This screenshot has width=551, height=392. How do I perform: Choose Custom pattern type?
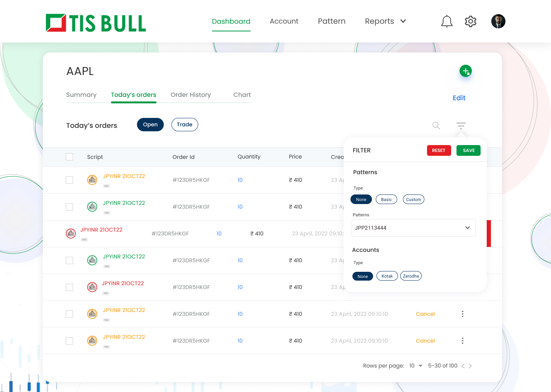[x=414, y=199]
